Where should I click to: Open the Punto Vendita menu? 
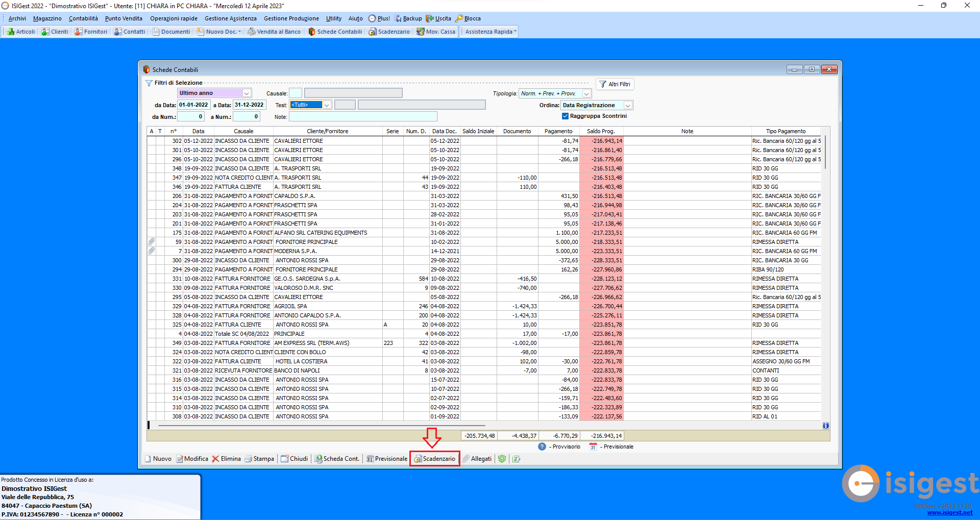pyautogui.click(x=124, y=18)
